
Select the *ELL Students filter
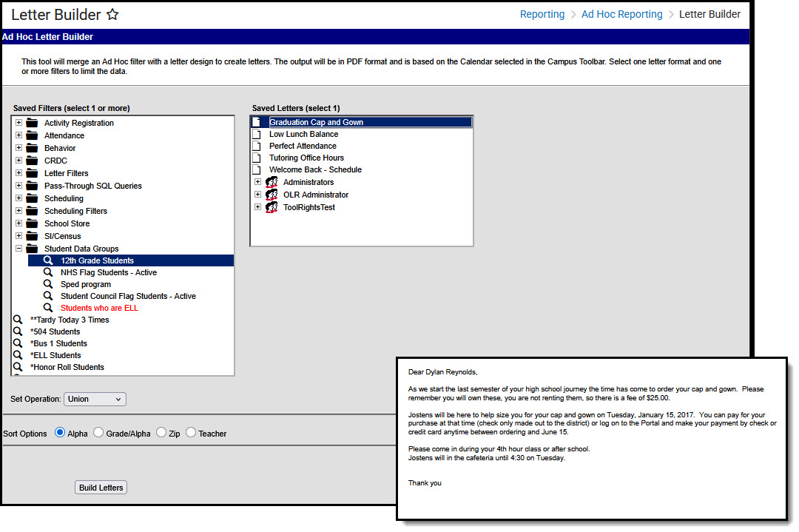point(55,355)
